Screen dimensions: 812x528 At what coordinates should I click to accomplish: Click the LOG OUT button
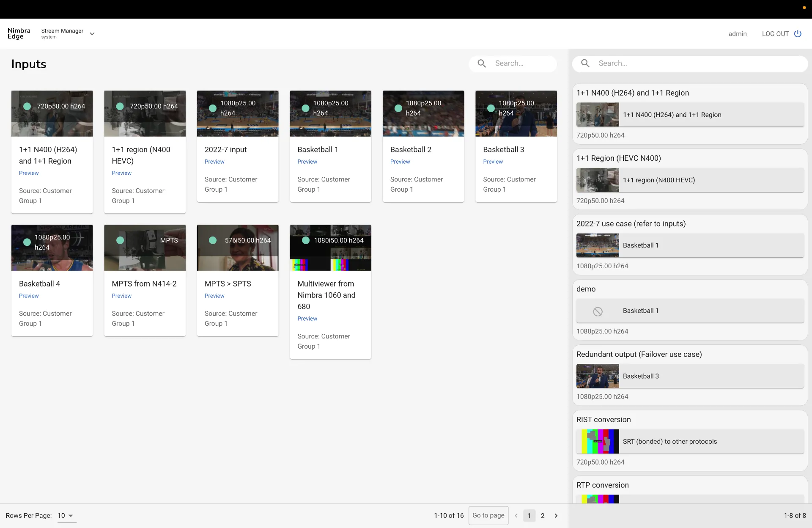(x=775, y=34)
